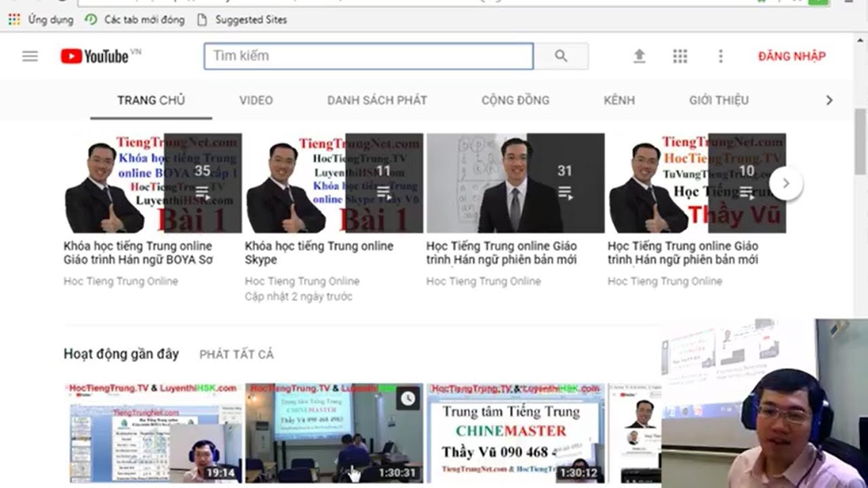
Task: Open the Các tab mới đóng bookmark
Action: coord(135,20)
